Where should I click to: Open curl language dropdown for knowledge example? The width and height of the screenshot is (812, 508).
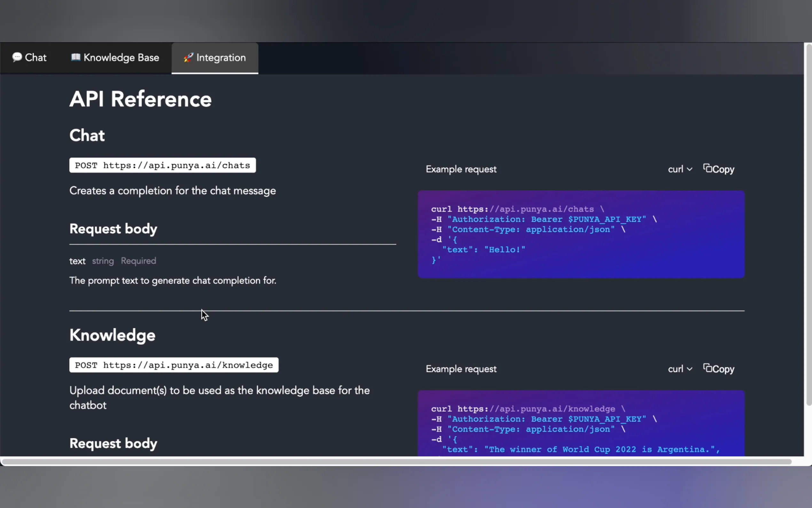[x=680, y=369]
